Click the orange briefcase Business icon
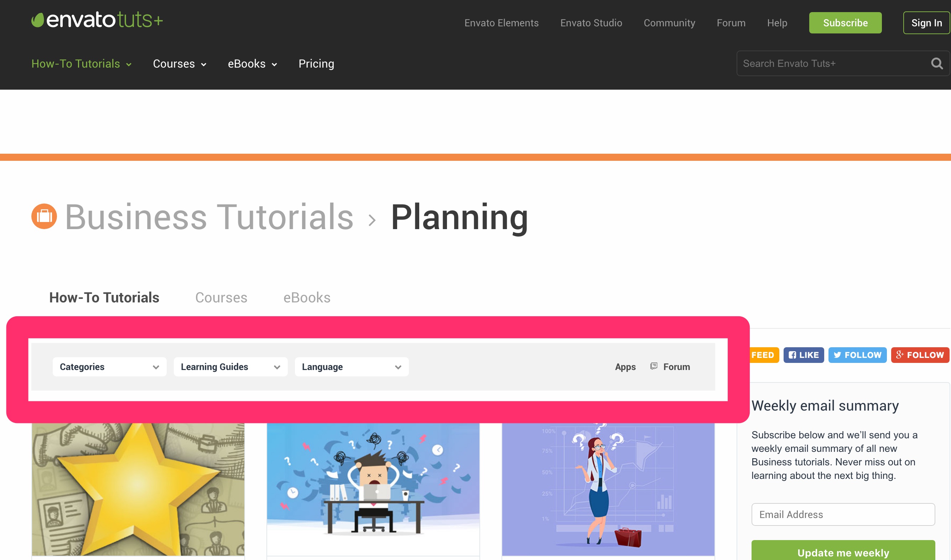 coord(44,217)
